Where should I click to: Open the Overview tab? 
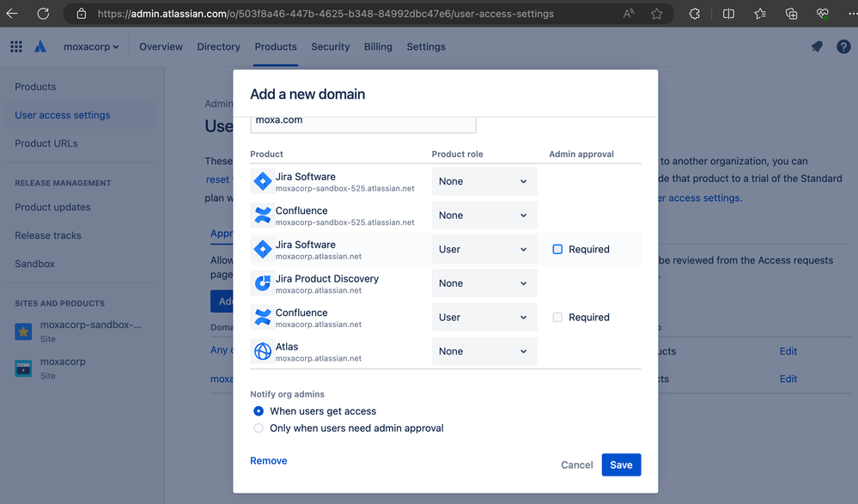point(161,46)
